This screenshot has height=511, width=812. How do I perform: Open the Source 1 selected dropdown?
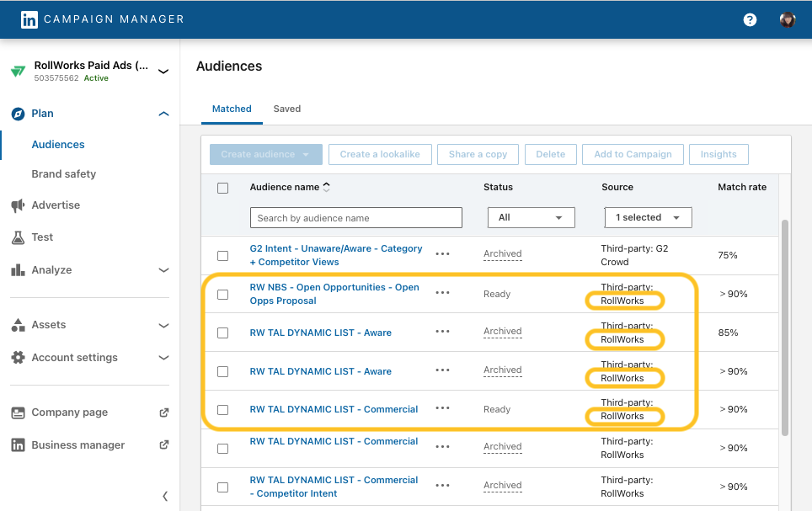(648, 217)
